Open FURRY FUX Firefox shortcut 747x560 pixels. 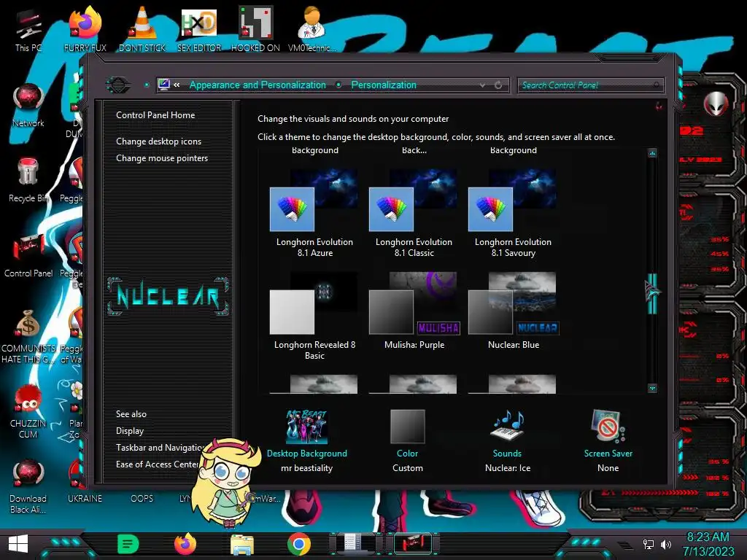coord(85,28)
